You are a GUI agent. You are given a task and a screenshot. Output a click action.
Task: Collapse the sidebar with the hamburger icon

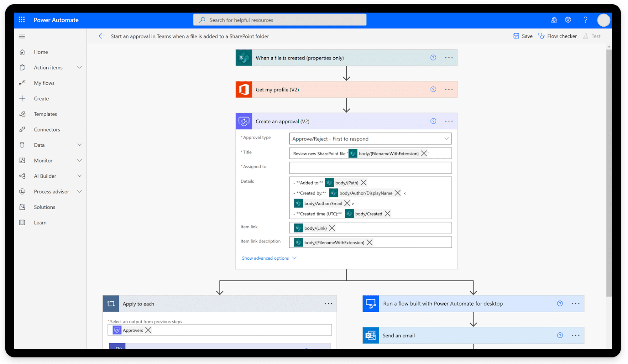[x=22, y=36]
